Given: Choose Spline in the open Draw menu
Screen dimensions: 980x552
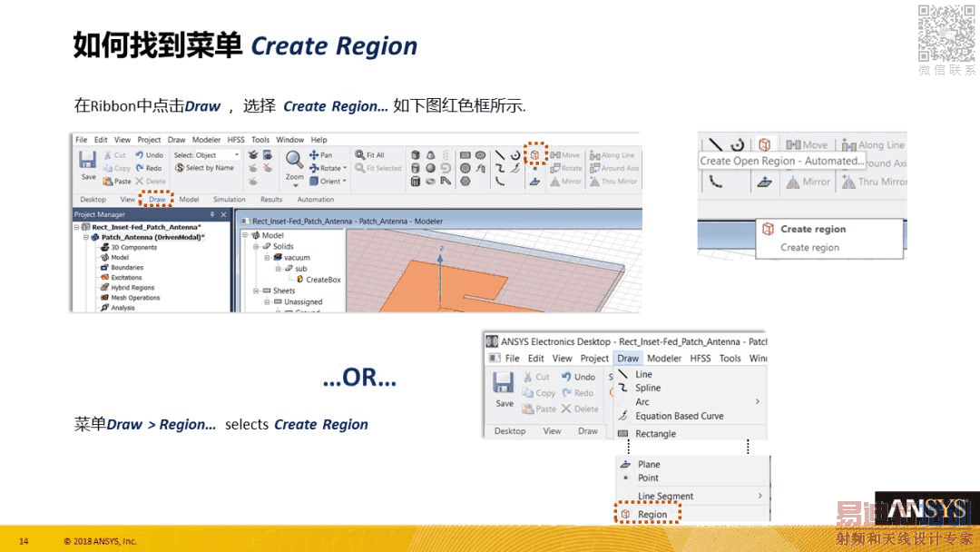Looking at the screenshot, I should coord(647,389).
